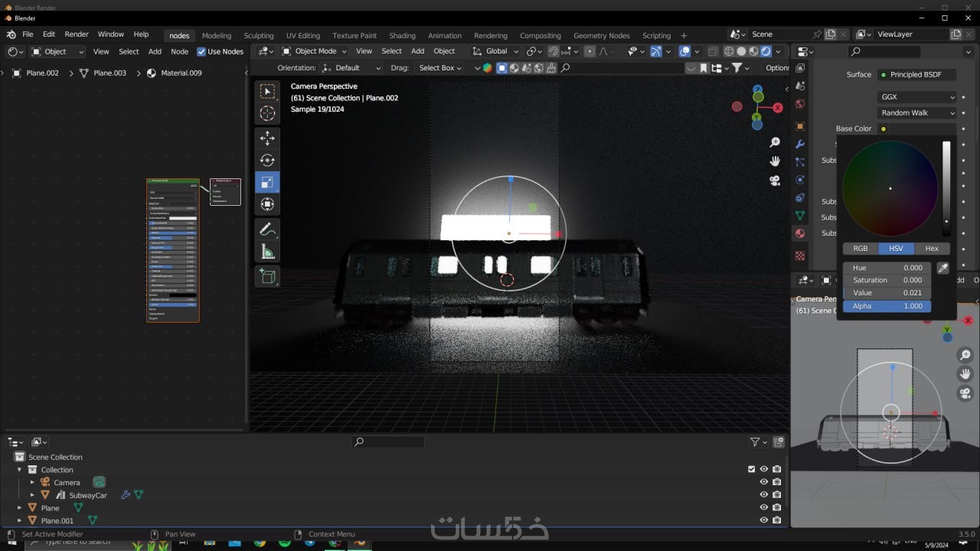The height and width of the screenshot is (551, 980).
Task: Select the Cursor tool in viewport toolbar
Action: click(x=267, y=113)
